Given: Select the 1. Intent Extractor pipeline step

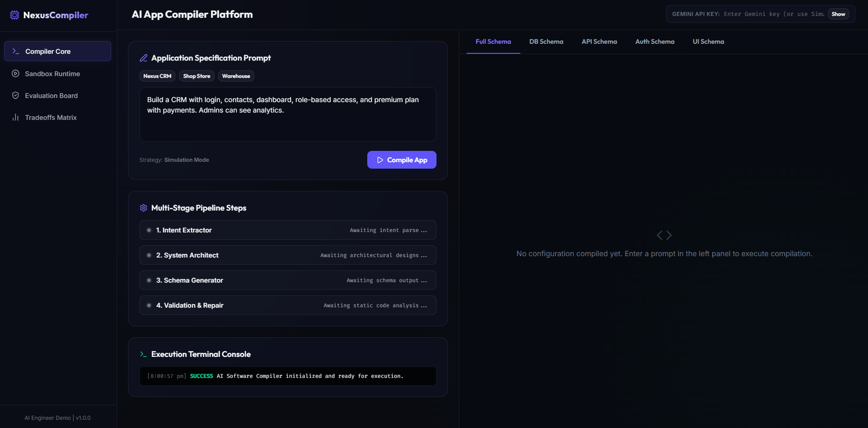Looking at the screenshot, I should 288,230.
